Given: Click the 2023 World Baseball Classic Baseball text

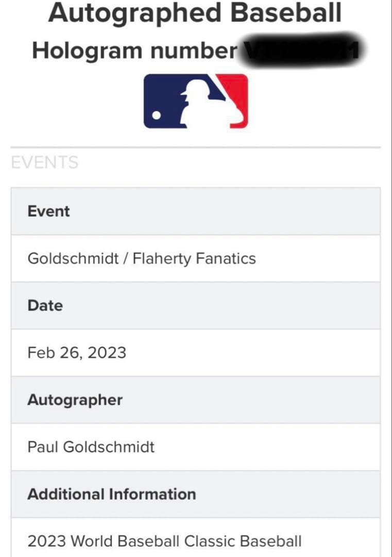Looking at the screenshot, I should (164, 541).
